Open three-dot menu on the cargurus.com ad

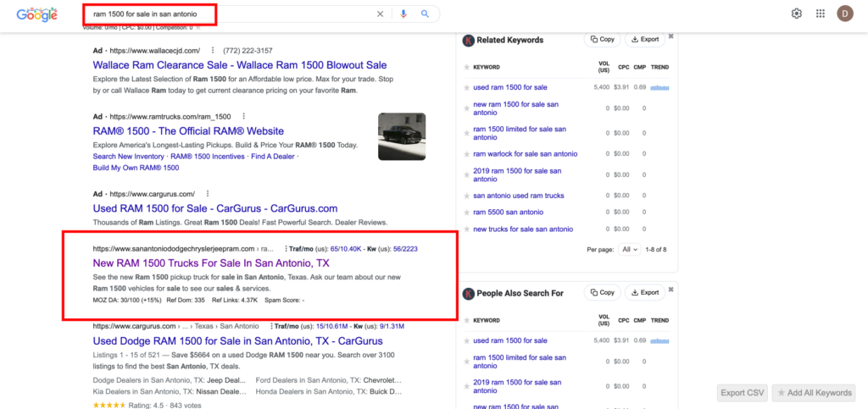208,194
